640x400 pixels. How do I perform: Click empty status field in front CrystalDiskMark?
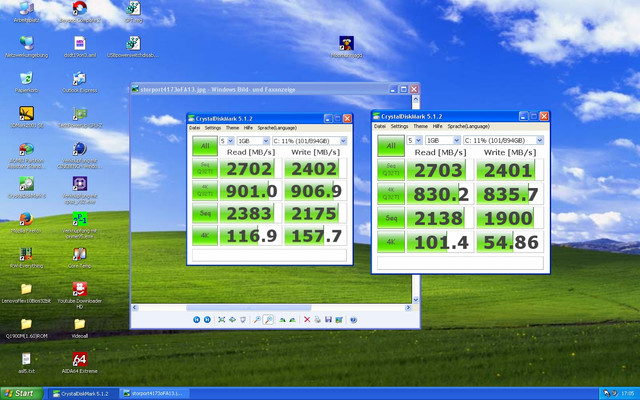pyautogui.click(x=460, y=263)
